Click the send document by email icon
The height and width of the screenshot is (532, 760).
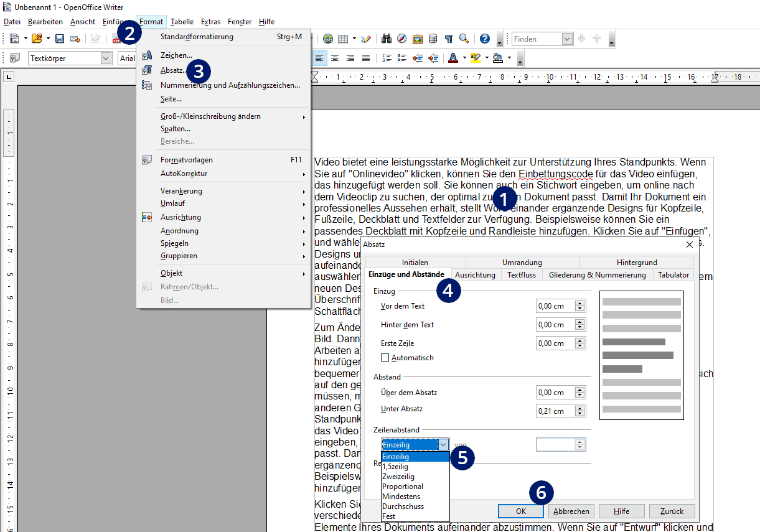(x=75, y=39)
